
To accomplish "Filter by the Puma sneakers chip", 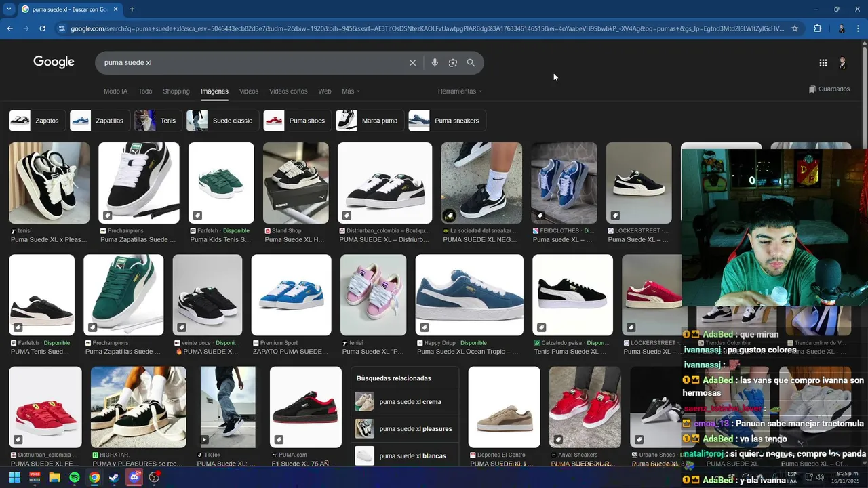I will pyautogui.click(x=447, y=121).
